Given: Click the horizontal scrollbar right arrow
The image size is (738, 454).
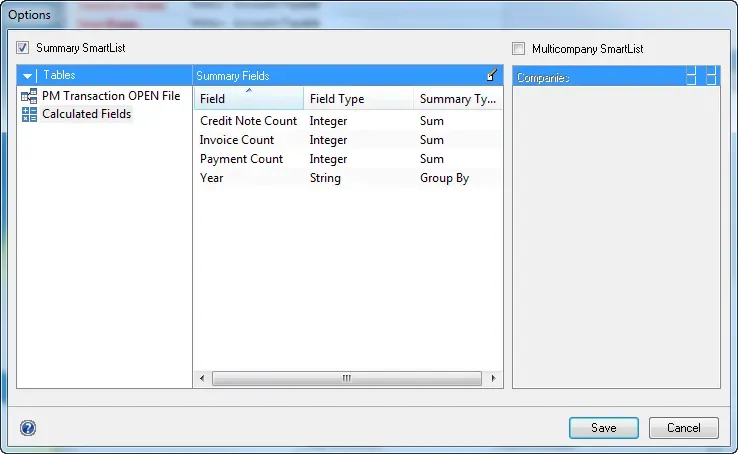Looking at the screenshot, I should coord(492,379).
